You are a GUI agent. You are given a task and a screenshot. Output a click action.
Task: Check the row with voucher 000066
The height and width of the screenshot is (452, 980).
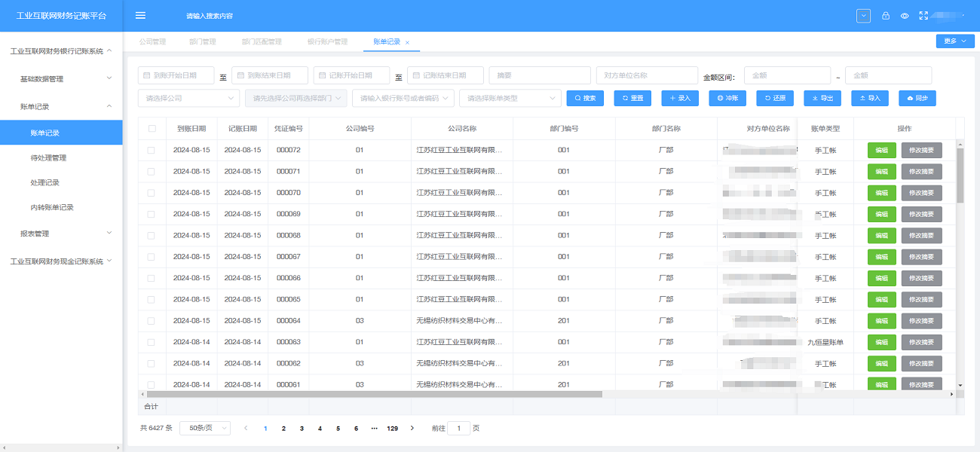click(x=152, y=278)
